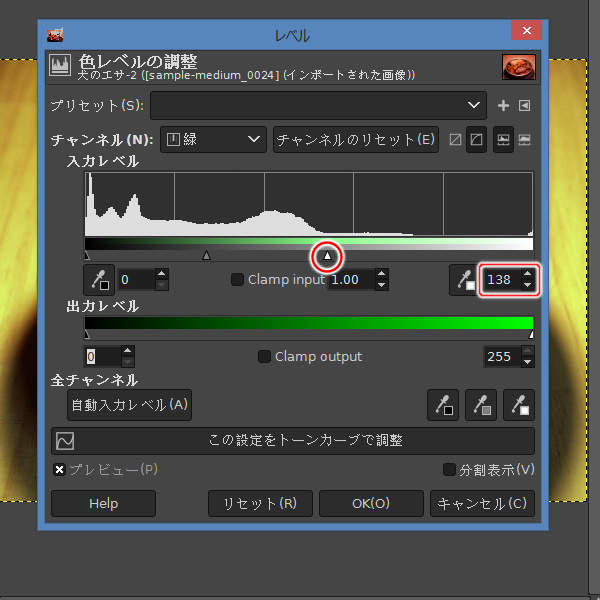
Task: Switch to perceptual adjustment icon
Action: click(476, 139)
